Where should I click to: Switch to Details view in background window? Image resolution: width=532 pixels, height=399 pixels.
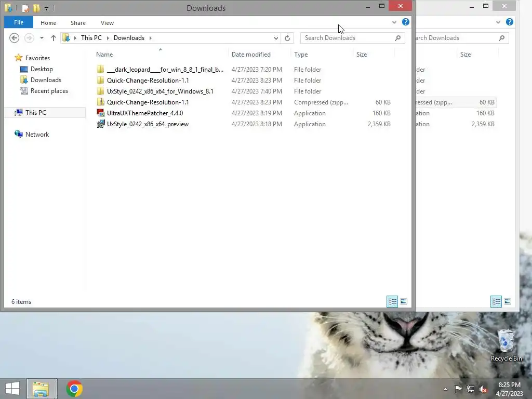[496, 301]
